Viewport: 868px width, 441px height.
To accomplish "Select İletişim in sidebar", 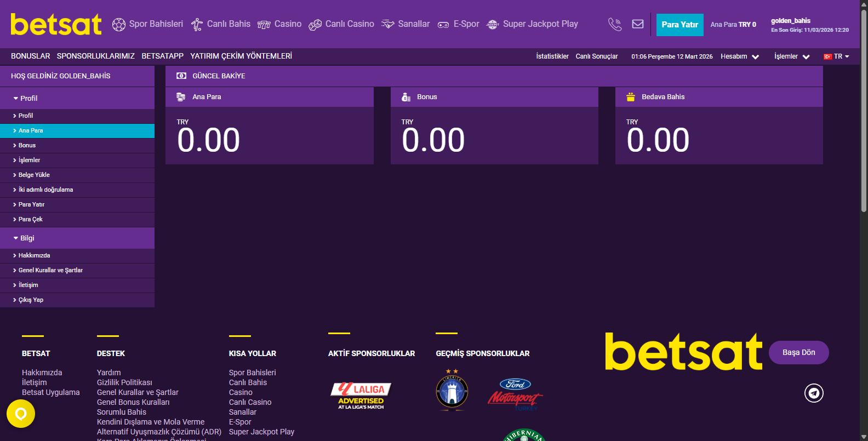I will pyautogui.click(x=77, y=285).
